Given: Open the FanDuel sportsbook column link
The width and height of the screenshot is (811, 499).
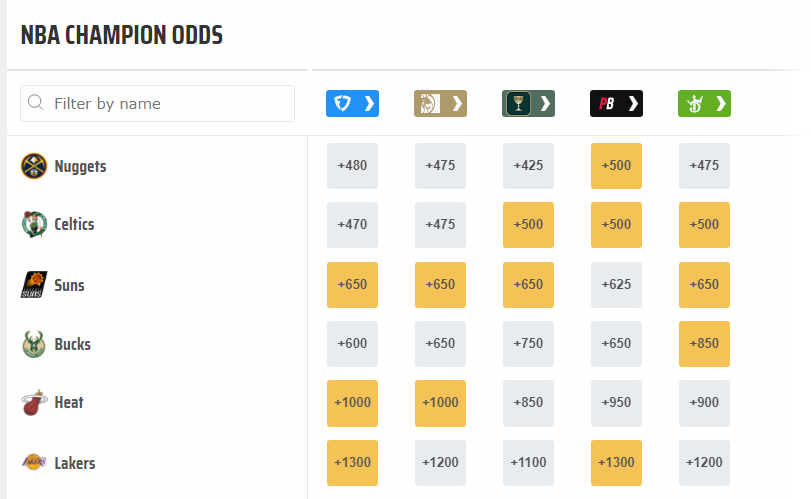Looking at the screenshot, I should 352,103.
